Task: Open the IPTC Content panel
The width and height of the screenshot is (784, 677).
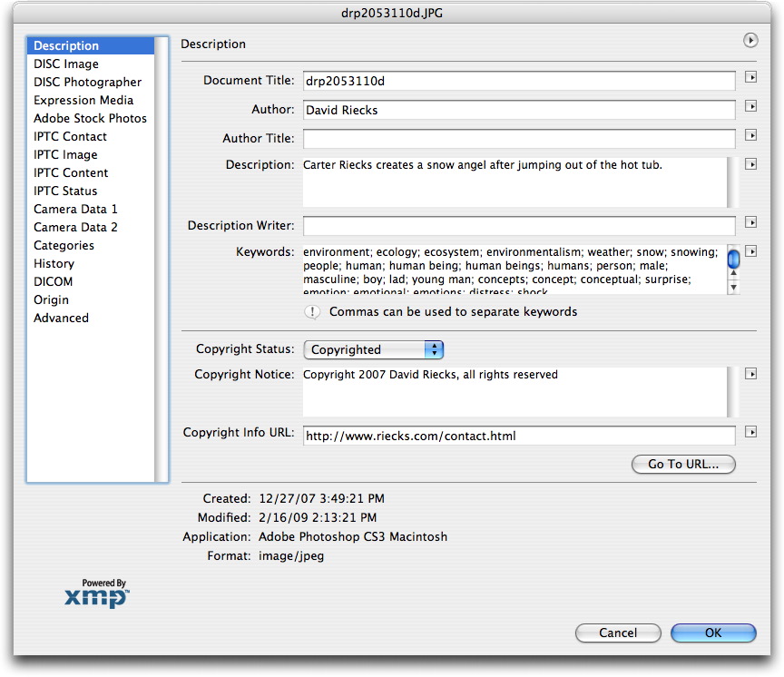Action: pyautogui.click(x=91, y=172)
